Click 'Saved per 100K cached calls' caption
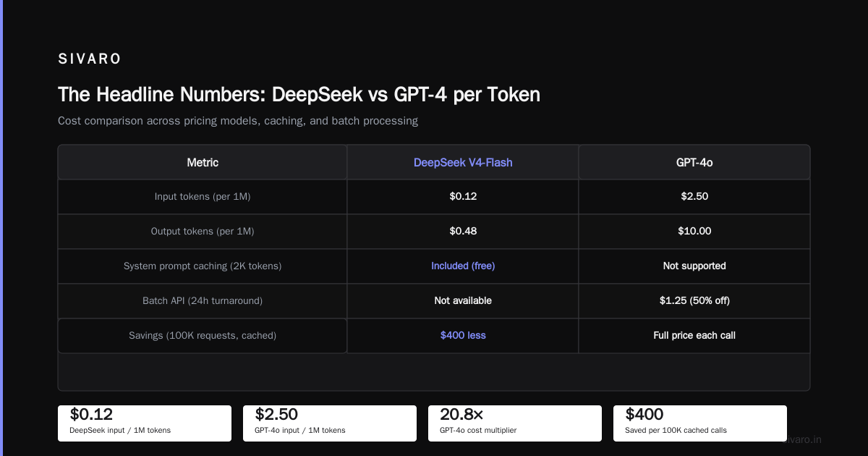This screenshot has height=456, width=868. [676, 430]
